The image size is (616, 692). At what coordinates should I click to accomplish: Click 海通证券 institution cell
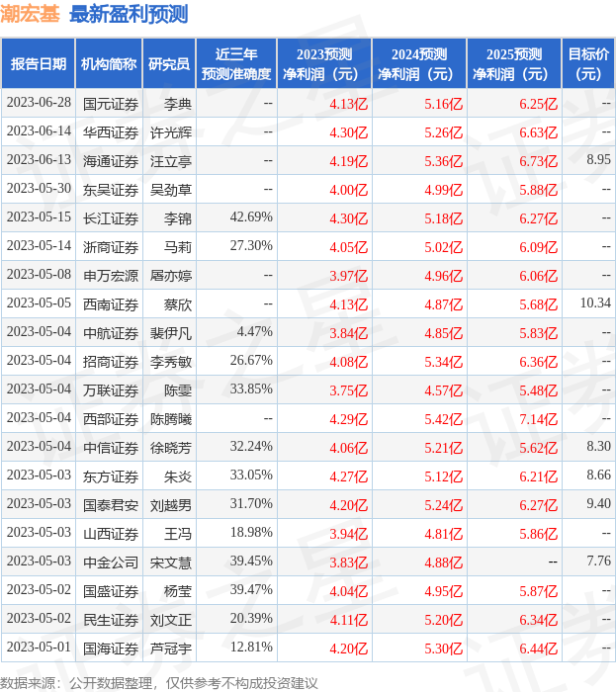point(111,161)
